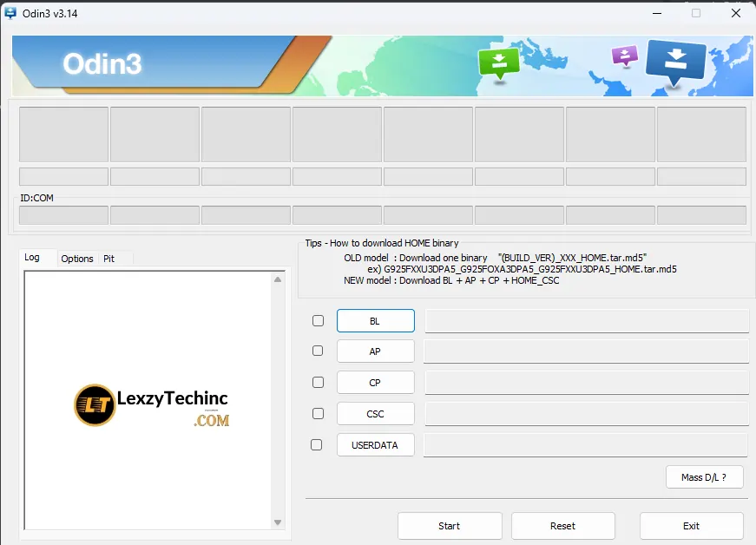Open the Options tab
This screenshot has width=756, height=545.
coord(77,259)
